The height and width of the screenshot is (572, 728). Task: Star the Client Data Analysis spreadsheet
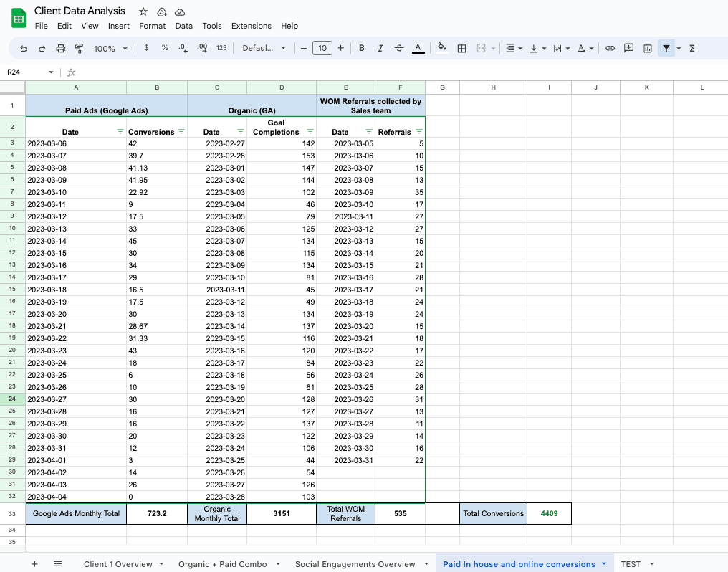[143, 11]
